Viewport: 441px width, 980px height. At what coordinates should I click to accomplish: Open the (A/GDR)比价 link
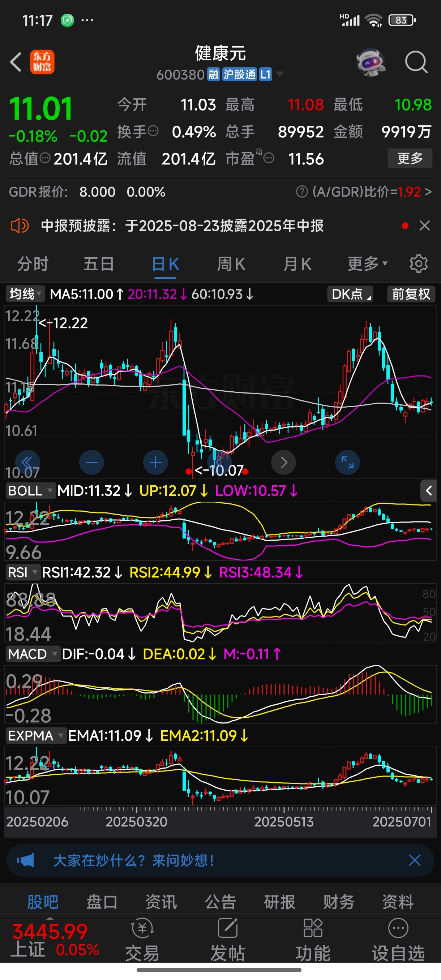coord(372,192)
